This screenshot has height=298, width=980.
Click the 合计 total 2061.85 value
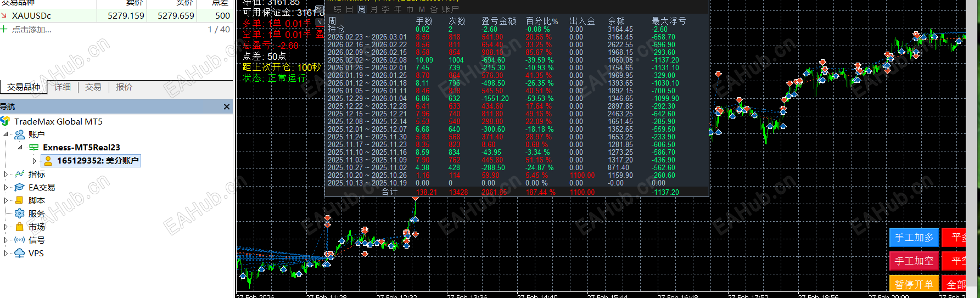point(494,193)
